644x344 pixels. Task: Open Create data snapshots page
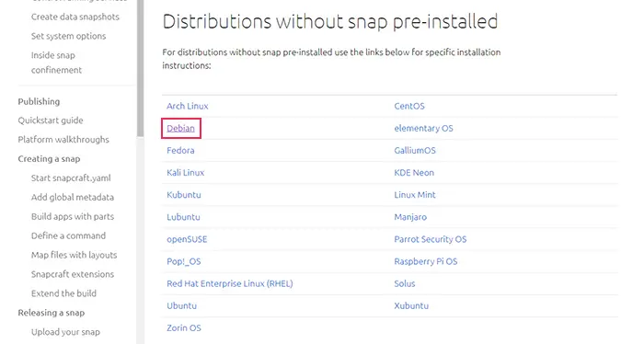coord(75,17)
